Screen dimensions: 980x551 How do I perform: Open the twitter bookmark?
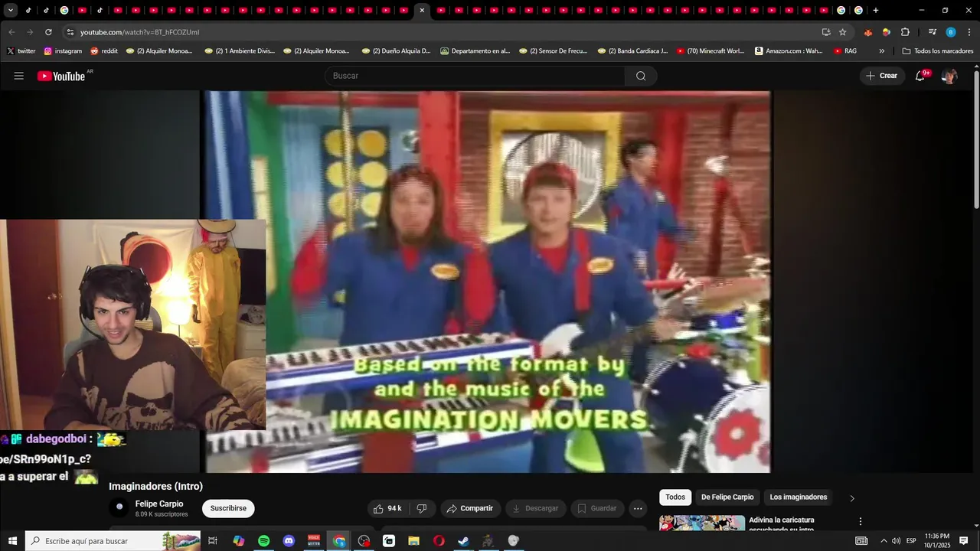pos(21,51)
